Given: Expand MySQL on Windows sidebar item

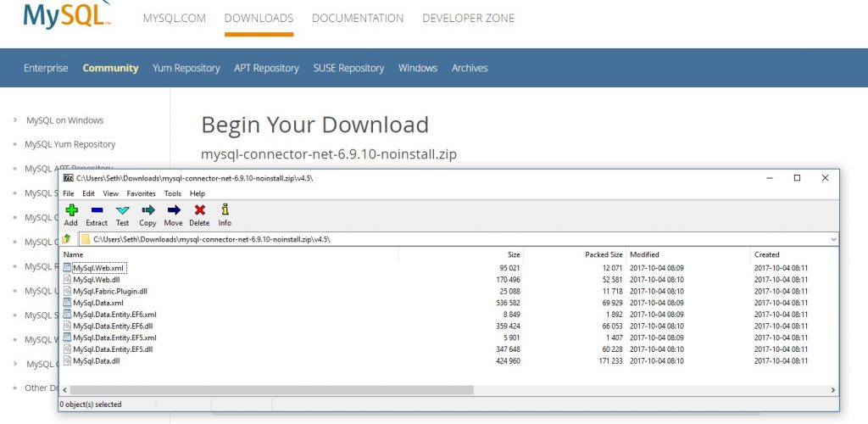Looking at the screenshot, I should (15, 120).
